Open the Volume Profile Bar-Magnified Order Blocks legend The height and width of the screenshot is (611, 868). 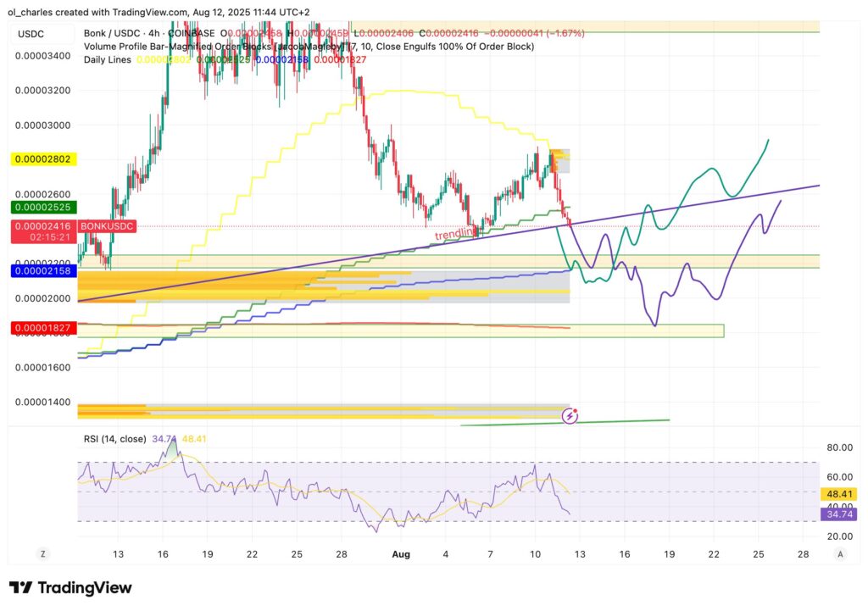pyautogui.click(x=212, y=46)
